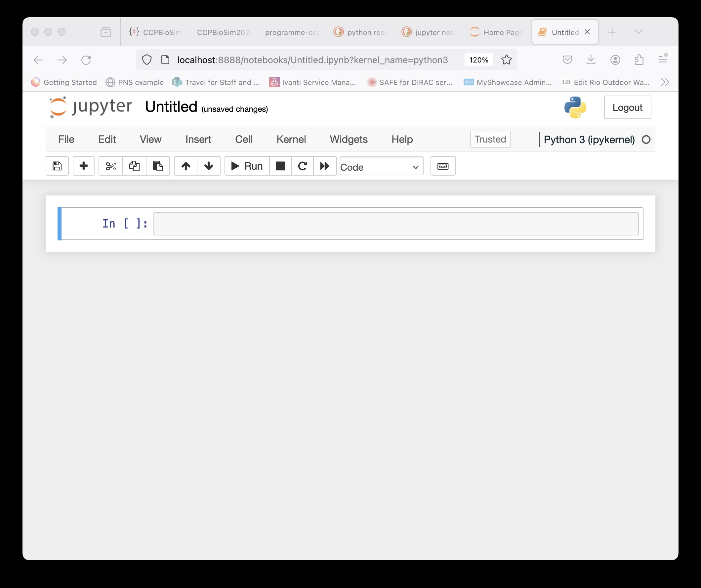Go back with the browser back arrow
This screenshot has width=701, height=588.
38,60
